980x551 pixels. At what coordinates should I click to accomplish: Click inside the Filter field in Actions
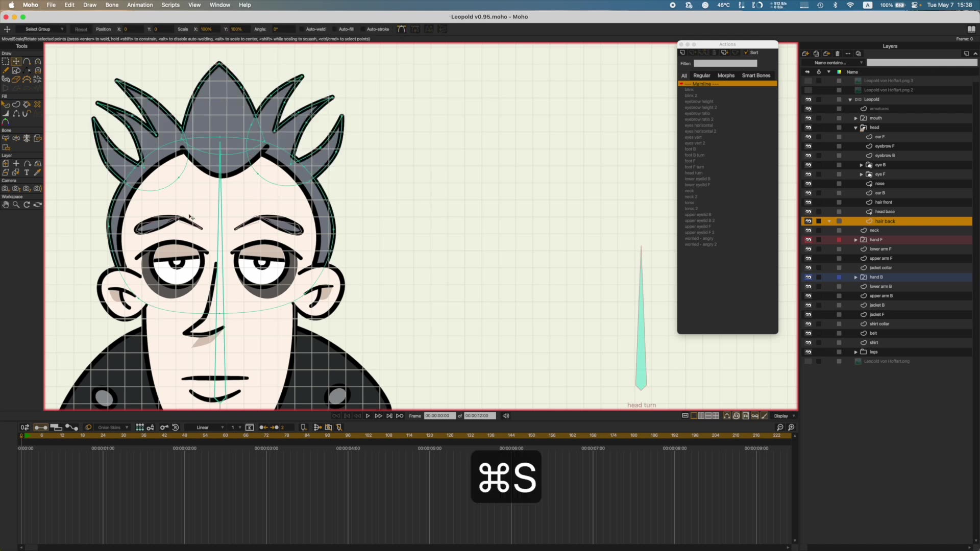click(725, 63)
